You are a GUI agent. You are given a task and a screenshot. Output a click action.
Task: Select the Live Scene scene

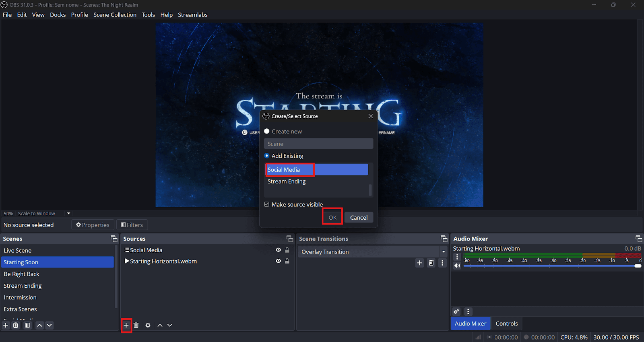58,250
